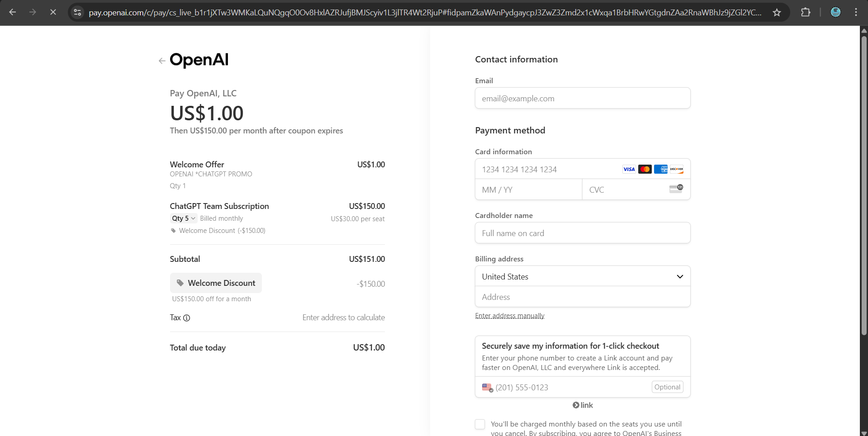868x436 pixels.
Task: Click the 'Payment method' heading
Action: (x=510, y=131)
